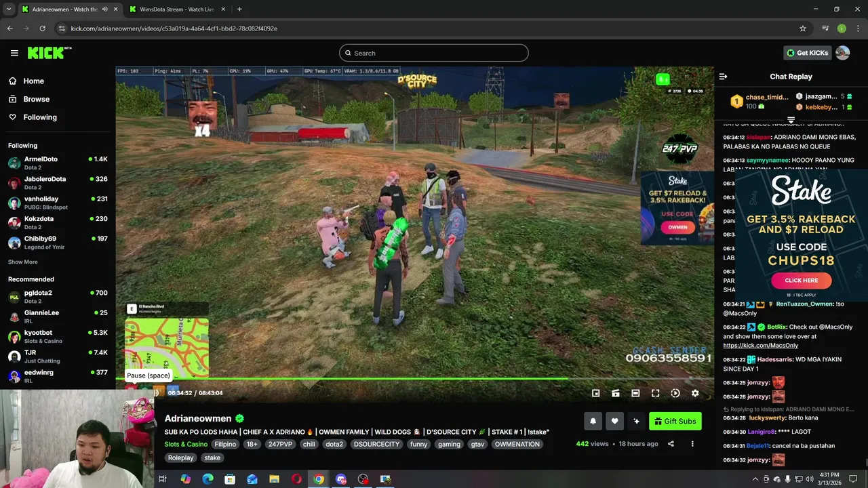Open eedwinrg recommended channel

click(x=58, y=376)
